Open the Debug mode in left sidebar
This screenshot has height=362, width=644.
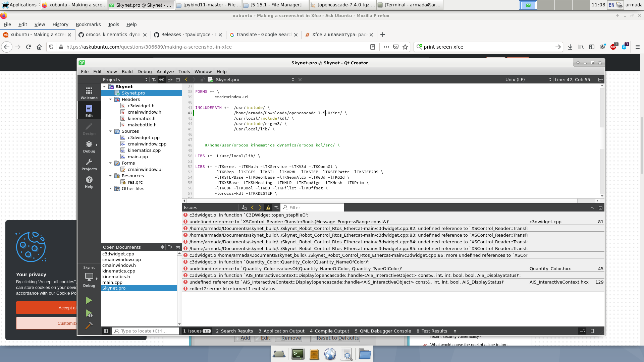pyautogui.click(x=89, y=146)
